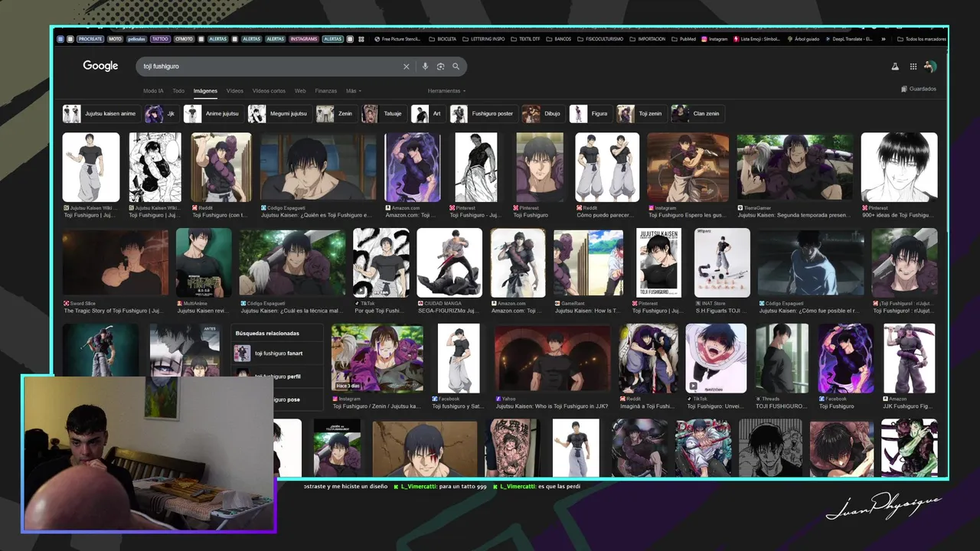Open the Free Picture Stencil bookmark
This screenshot has height=551, width=980.
[398, 39]
